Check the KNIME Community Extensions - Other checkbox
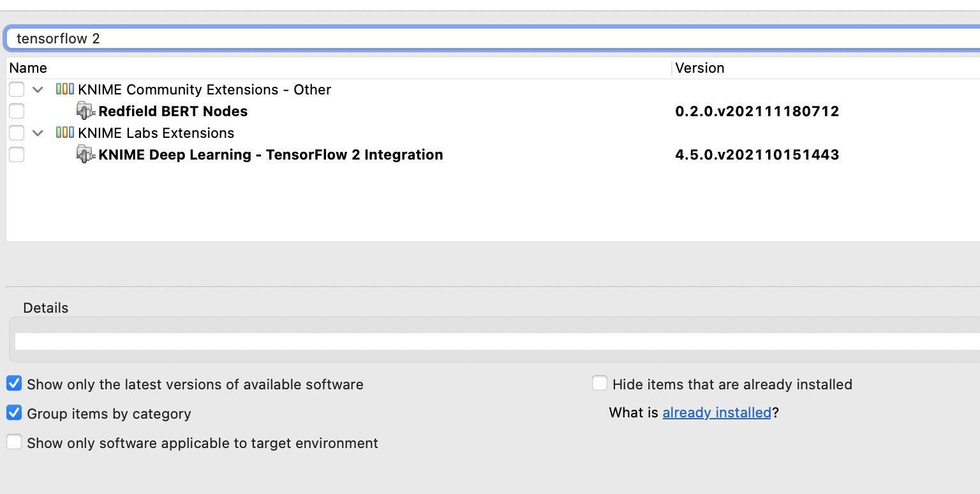The width and height of the screenshot is (980, 494). (x=17, y=89)
